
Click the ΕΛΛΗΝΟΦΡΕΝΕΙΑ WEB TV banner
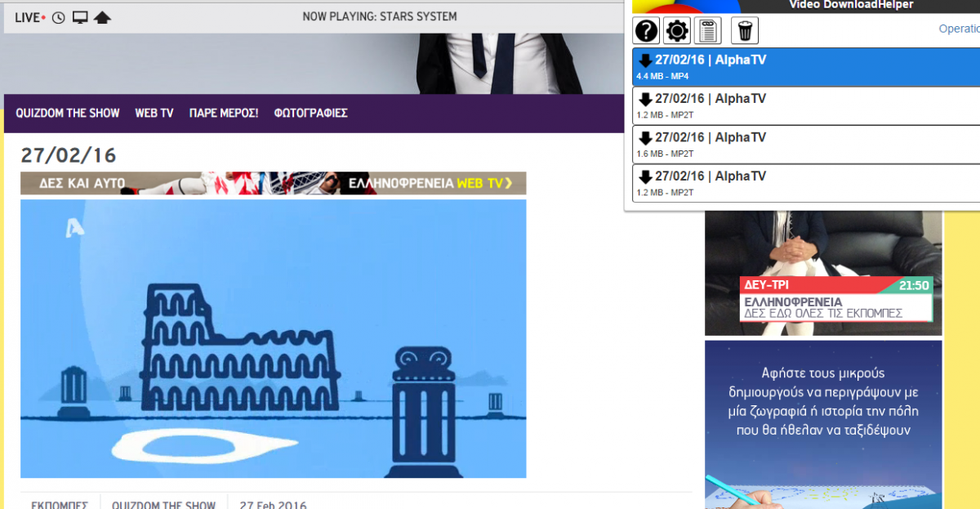274,183
